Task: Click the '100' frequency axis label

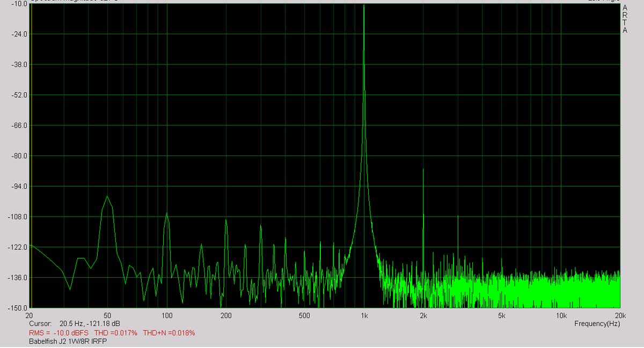Action: pos(167,315)
